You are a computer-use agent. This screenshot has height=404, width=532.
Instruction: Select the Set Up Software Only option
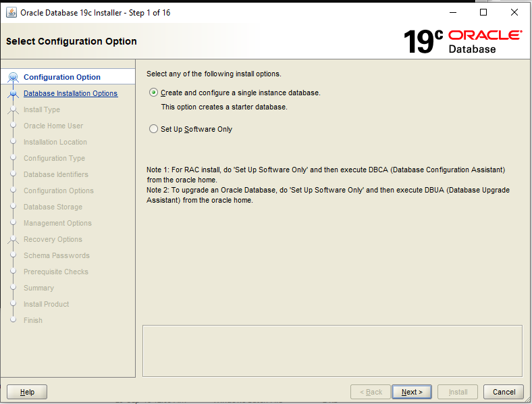pyautogui.click(x=153, y=129)
